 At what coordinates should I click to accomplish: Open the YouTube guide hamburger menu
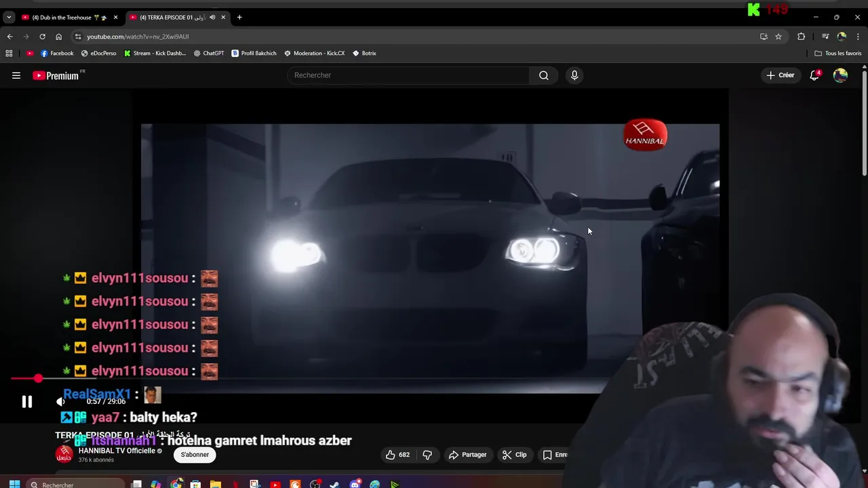(16, 75)
